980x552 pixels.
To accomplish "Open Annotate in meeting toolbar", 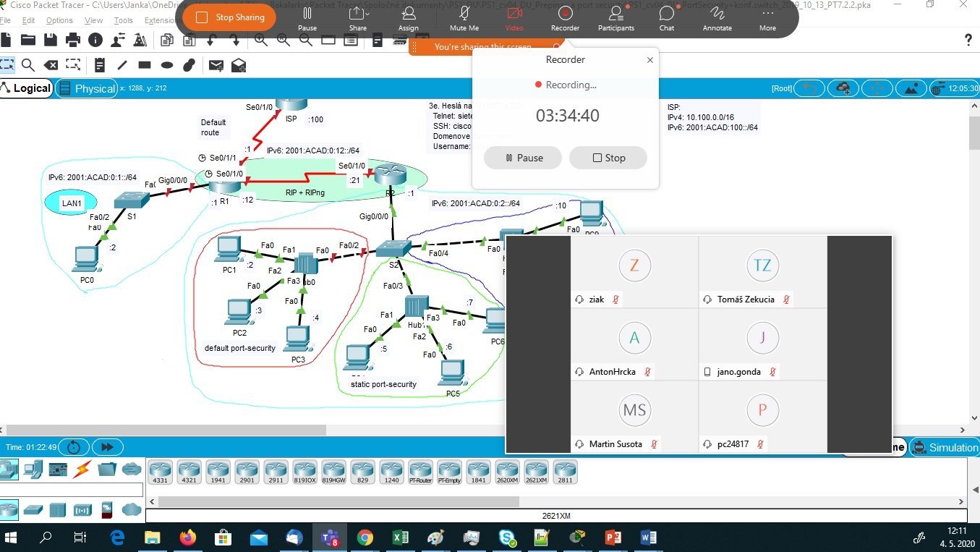I will click(717, 19).
